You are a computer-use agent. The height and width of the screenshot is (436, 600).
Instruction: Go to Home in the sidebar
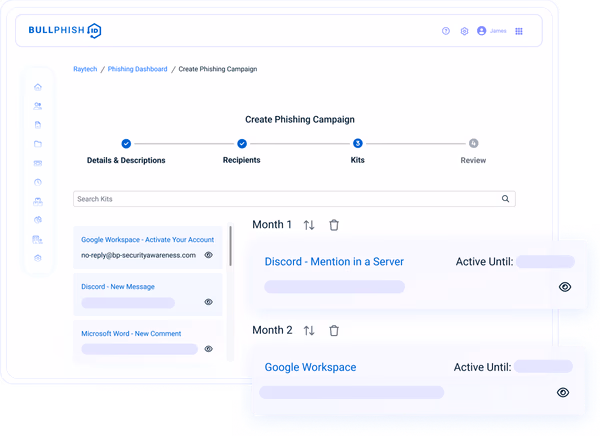[x=38, y=87]
